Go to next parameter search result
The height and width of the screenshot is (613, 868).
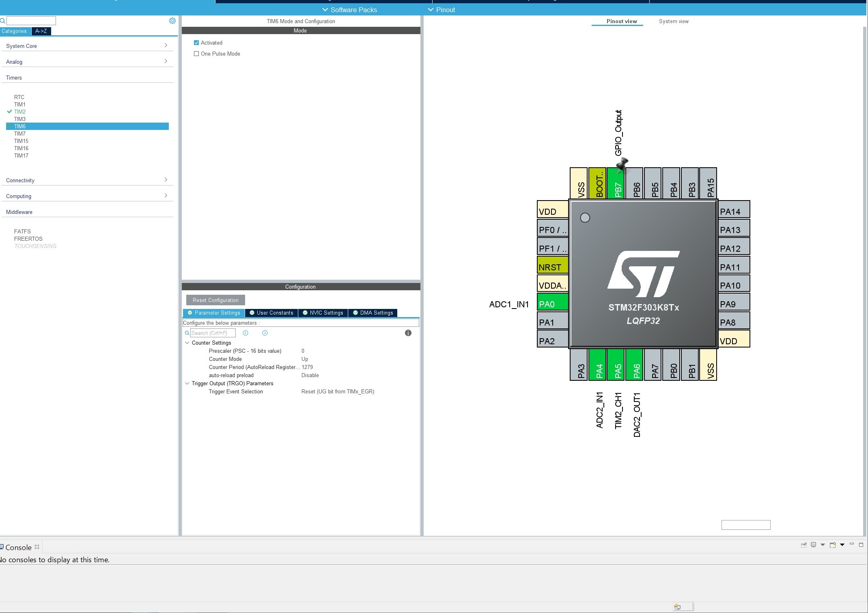265,333
